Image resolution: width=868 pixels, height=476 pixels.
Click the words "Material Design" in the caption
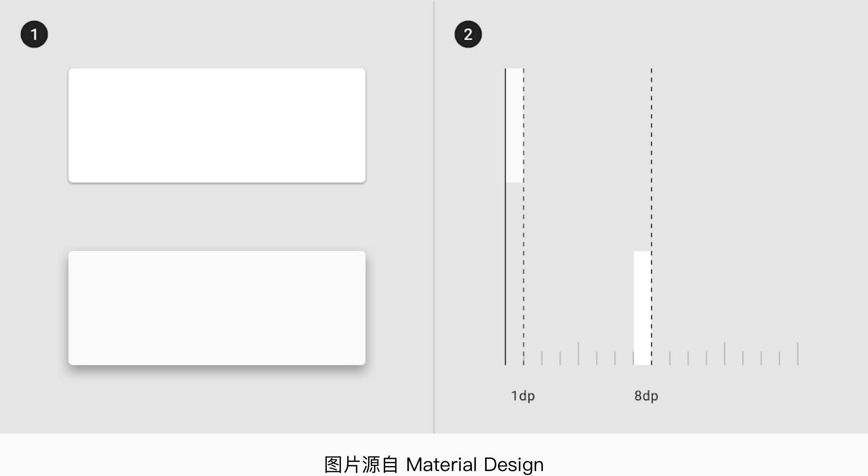[x=475, y=465]
